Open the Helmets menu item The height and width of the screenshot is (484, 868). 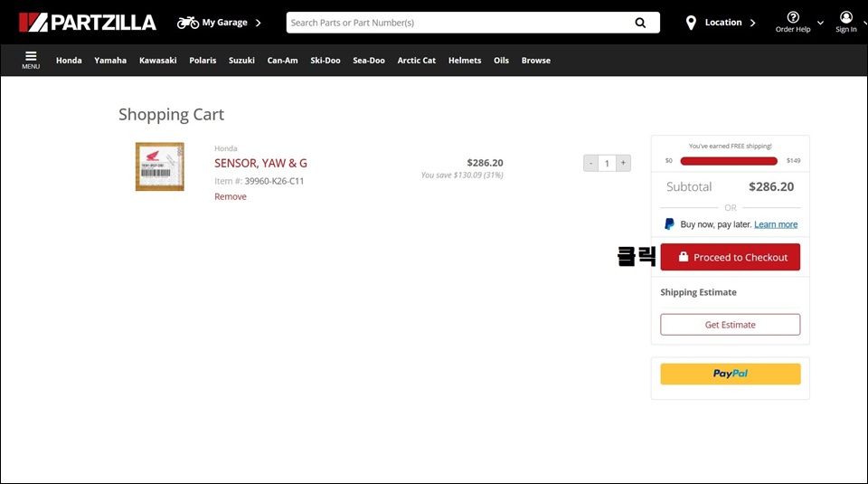pyautogui.click(x=465, y=61)
